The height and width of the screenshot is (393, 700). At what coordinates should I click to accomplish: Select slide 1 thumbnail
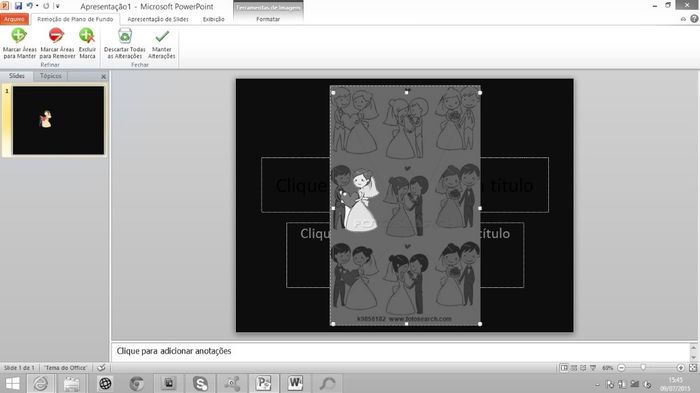click(58, 121)
